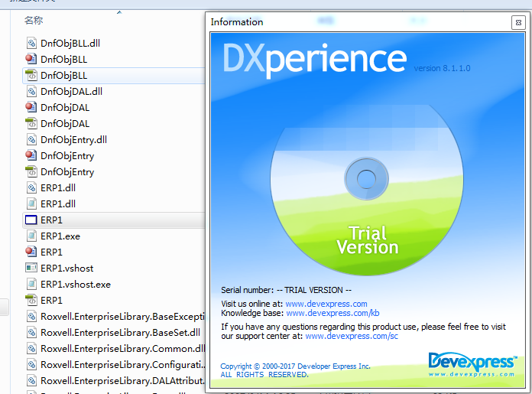The image size is (532, 394).
Task: Click the version 8.1.1.0 text
Action: (x=442, y=68)
